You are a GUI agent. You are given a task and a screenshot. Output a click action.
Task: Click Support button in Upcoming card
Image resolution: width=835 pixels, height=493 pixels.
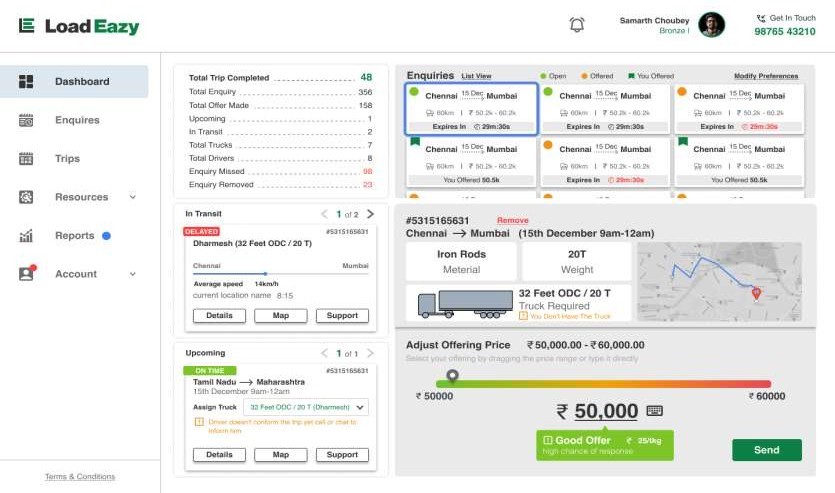(342, 455)
